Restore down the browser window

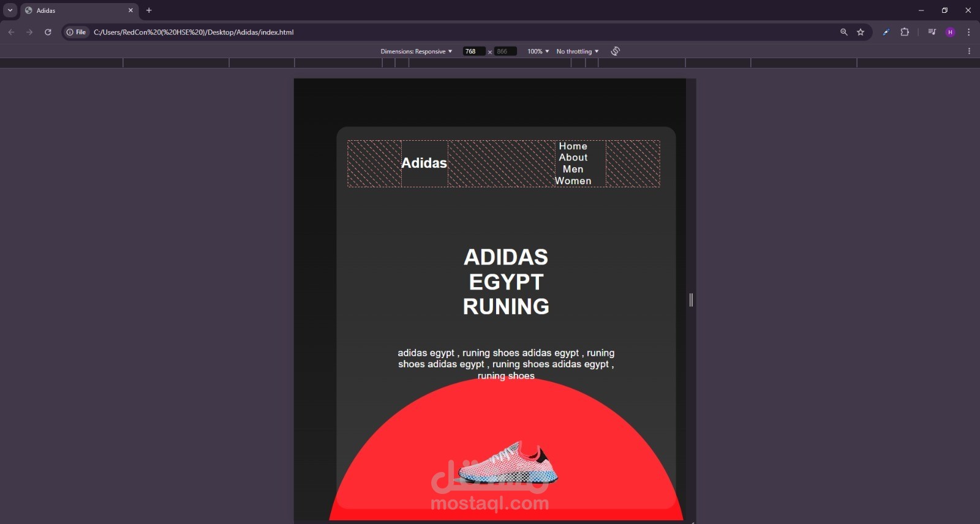click(944, 10)
